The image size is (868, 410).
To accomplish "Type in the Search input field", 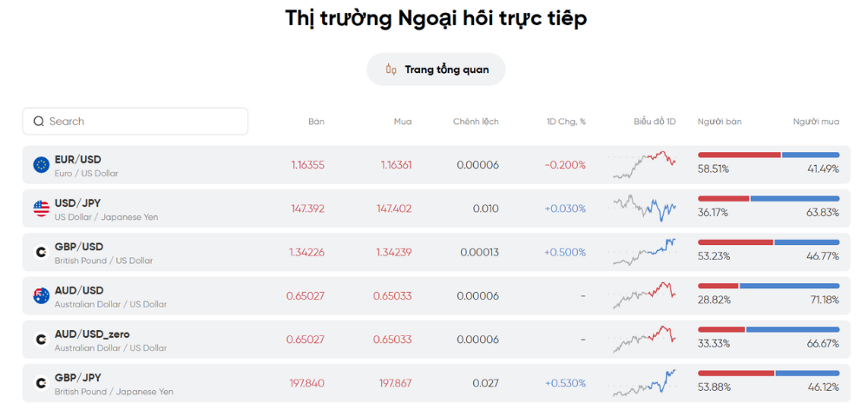I will pyautogui.click(x=143, y=122).
